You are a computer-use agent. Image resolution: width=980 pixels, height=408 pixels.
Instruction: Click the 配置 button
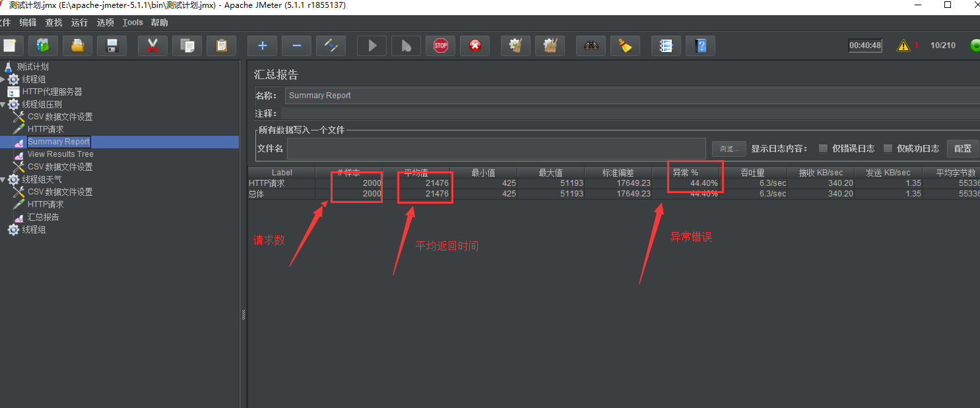point(963,148)
